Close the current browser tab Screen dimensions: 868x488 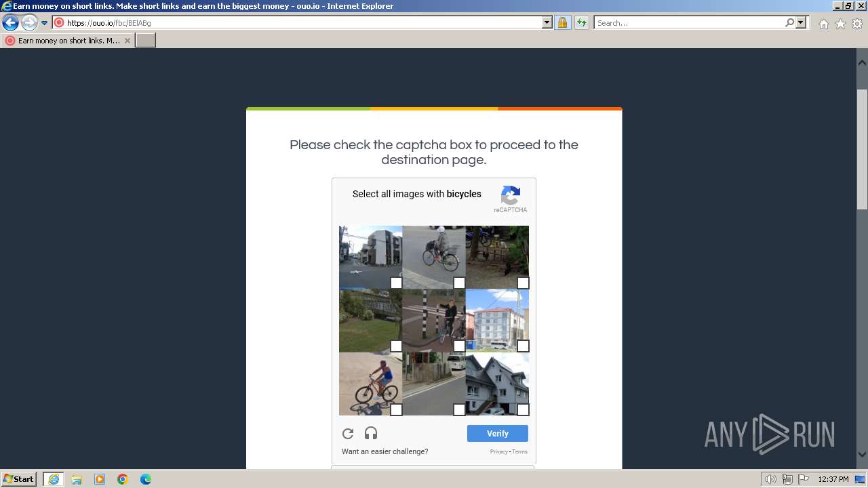pos(127,41)
